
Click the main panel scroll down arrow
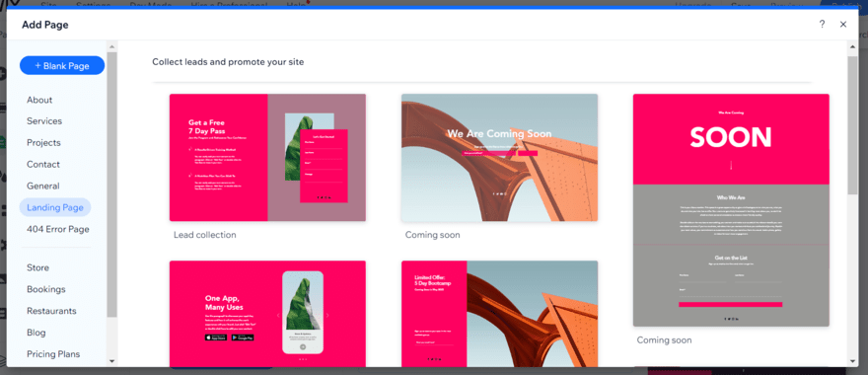[x=853, y=361]
